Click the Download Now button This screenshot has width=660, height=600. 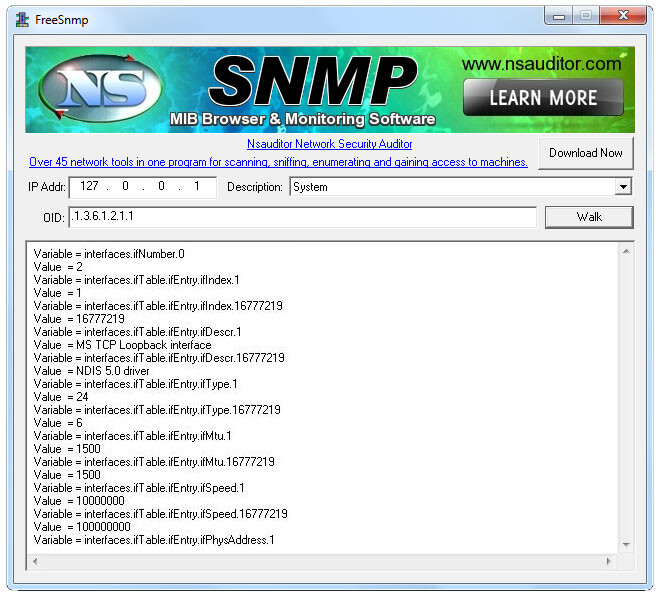[585, 153]
